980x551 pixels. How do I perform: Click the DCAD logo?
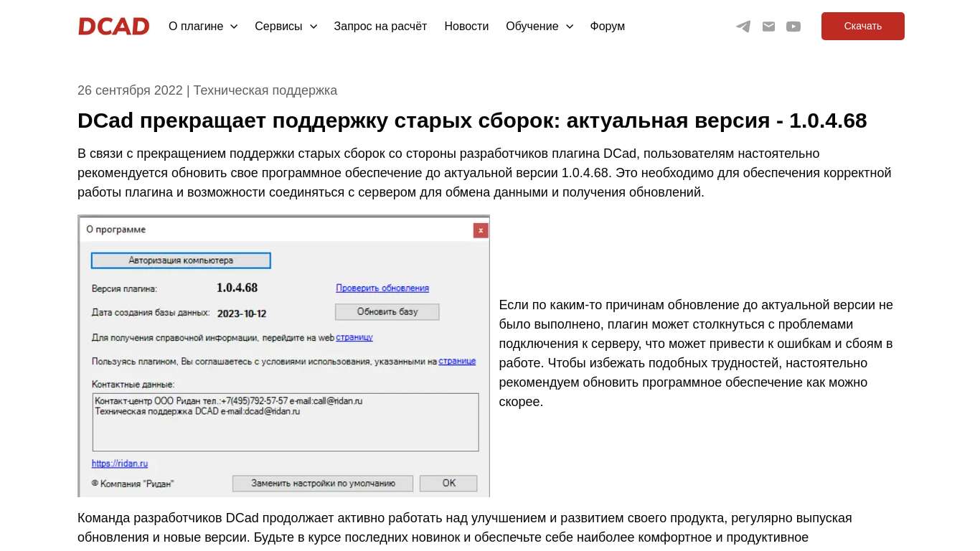point(113,26)
